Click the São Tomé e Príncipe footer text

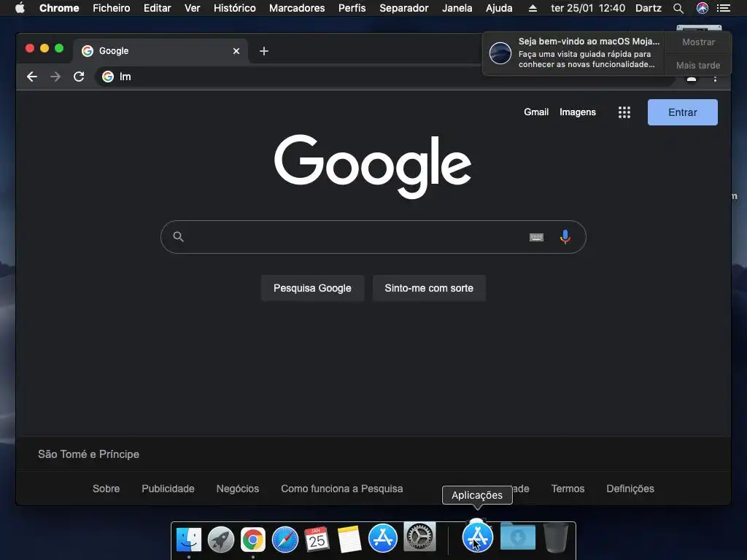click(88, 454)
